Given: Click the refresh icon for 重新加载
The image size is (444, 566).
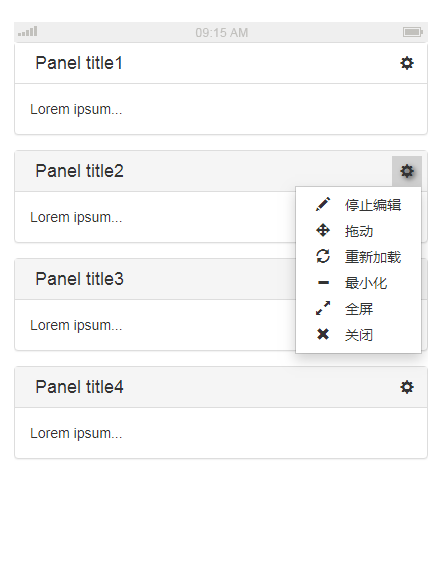Looking at the screenshot, I should (x=323, y=256).
